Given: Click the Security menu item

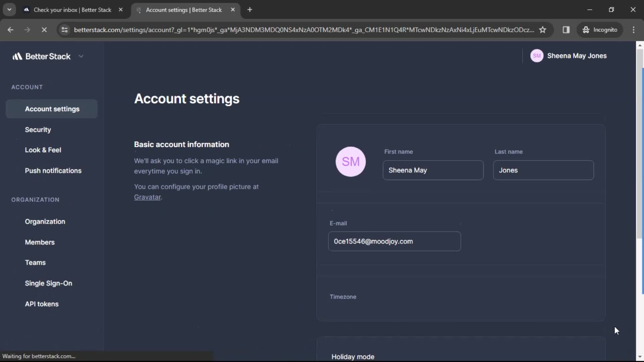Looking at the screenshot, I should coord(38,129).
